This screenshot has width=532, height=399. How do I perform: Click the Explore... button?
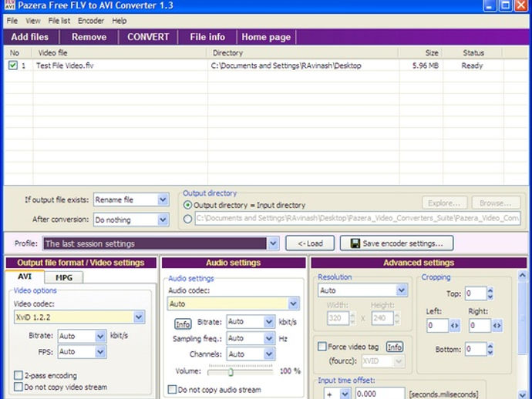pyautogui.click(x=444, y=203)
